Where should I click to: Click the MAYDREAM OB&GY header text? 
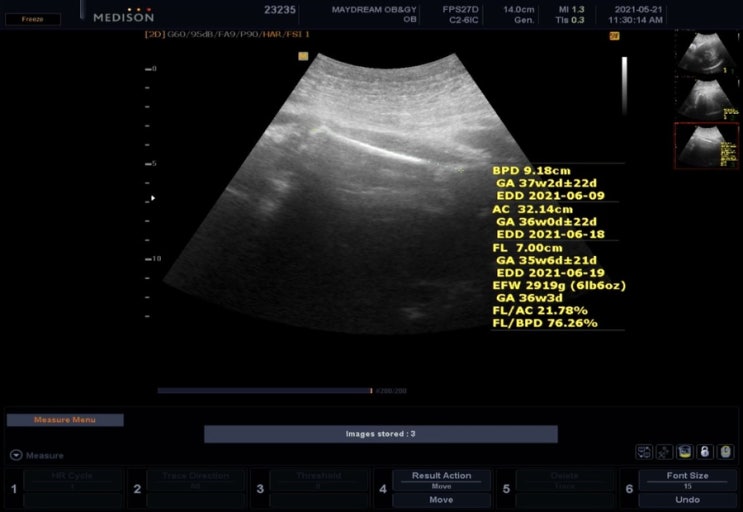pyautogui.click(x=374, y=9)
